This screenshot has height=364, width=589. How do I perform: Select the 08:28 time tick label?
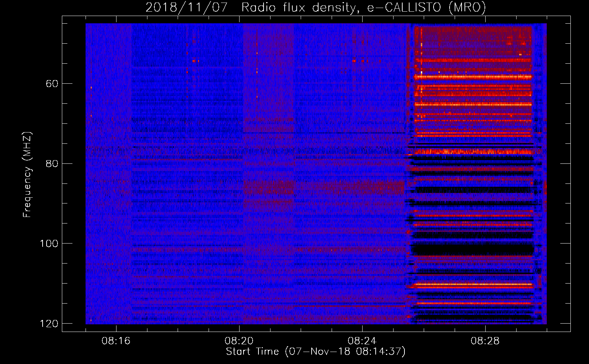coord(485,341)
